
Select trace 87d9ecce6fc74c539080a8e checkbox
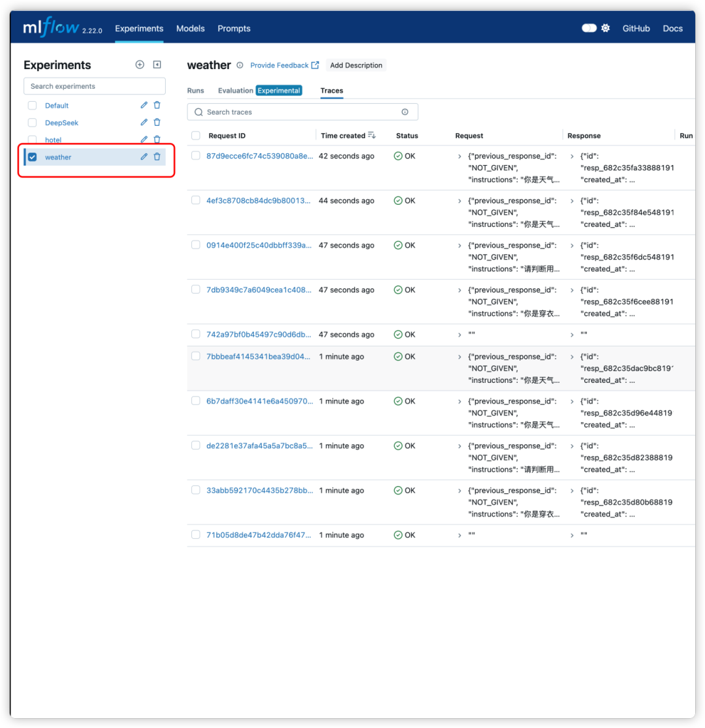click(196, 155)
